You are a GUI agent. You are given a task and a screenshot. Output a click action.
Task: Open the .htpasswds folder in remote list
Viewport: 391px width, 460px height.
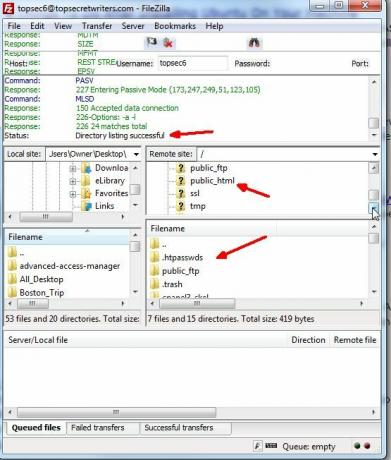(182, 257)
